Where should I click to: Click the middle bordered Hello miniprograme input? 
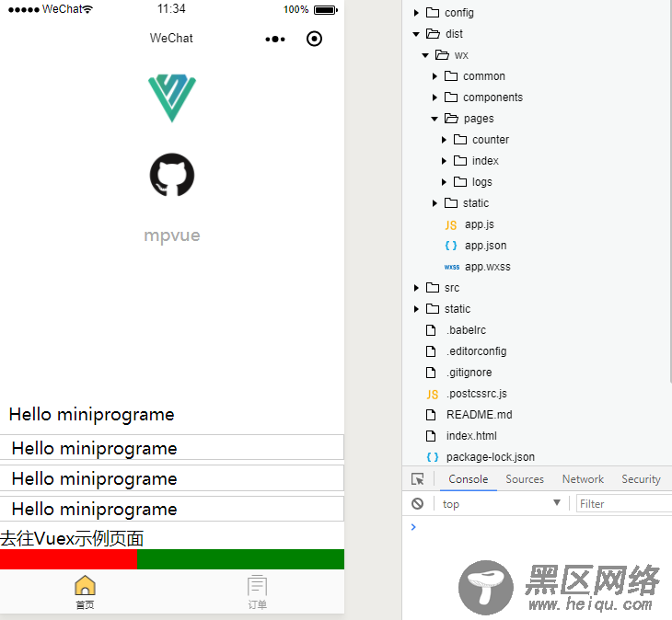(172, 477)
